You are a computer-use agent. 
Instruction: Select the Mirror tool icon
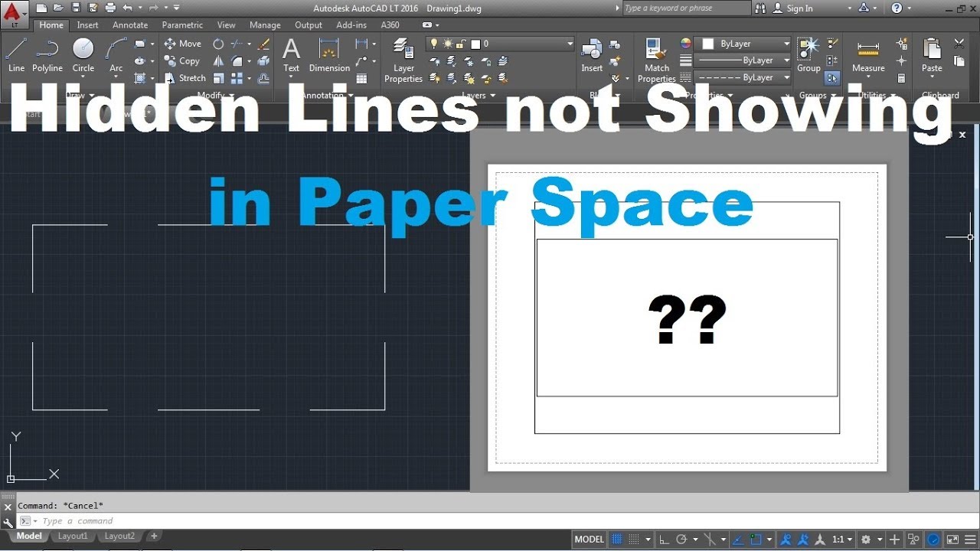(x=218, y=60)
